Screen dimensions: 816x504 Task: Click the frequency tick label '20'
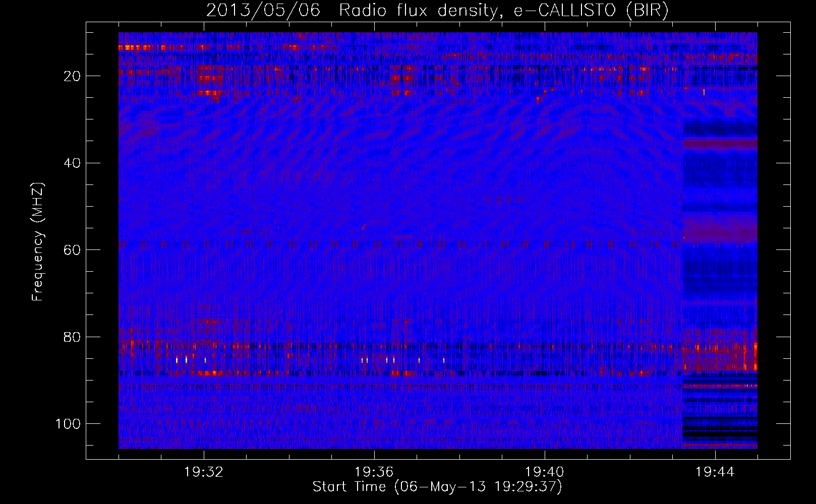pos(72,76)
